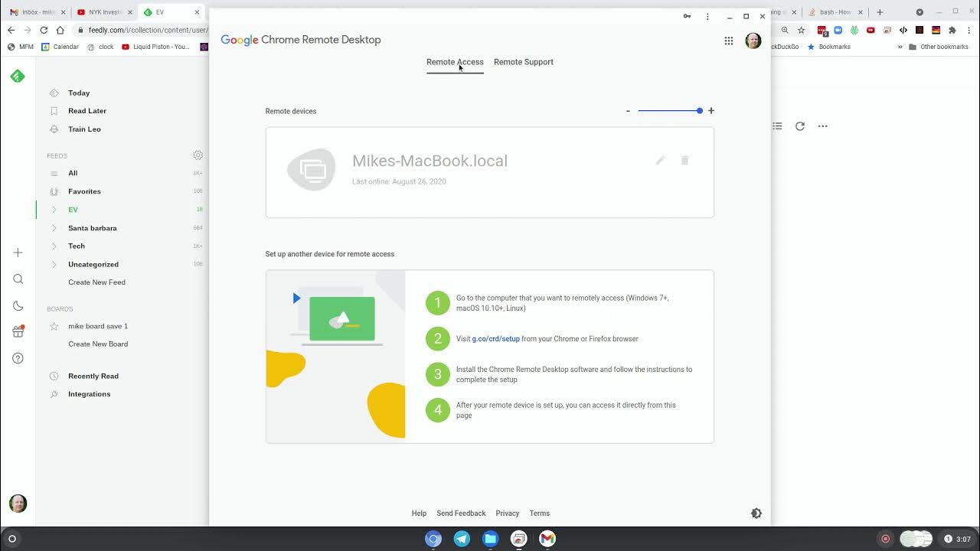Open mike board save 1 board

pyautogui.click(x=98, y=326)
